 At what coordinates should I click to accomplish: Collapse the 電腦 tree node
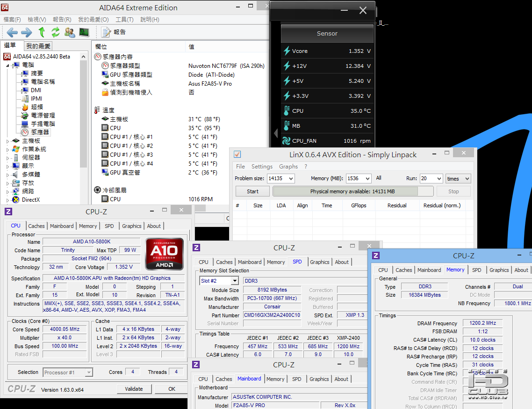tap(7, 66)
